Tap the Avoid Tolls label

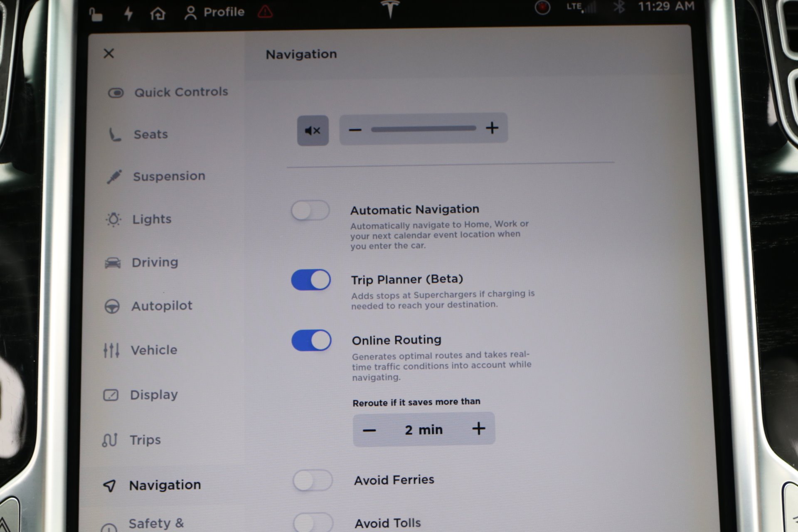pos(388,523)
